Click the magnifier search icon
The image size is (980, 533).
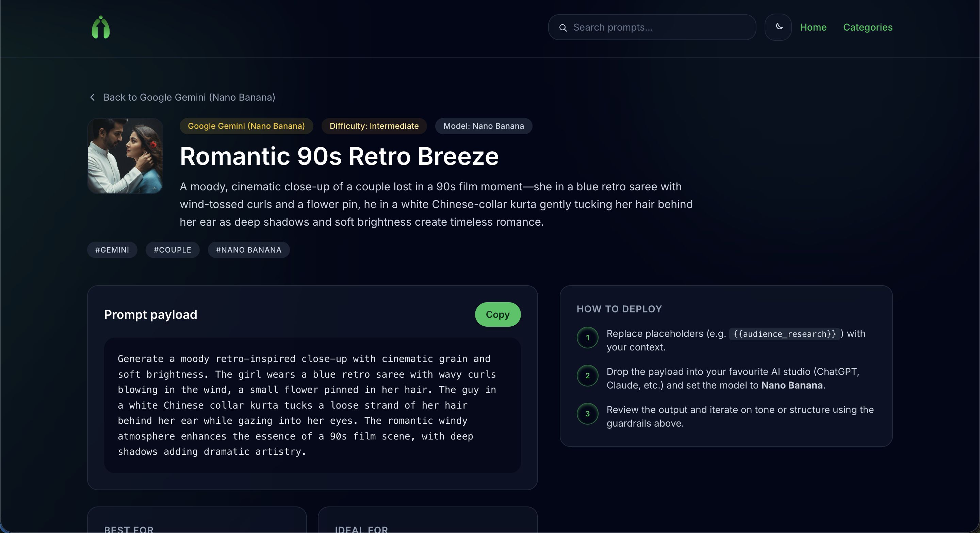(x=563, y=28)
